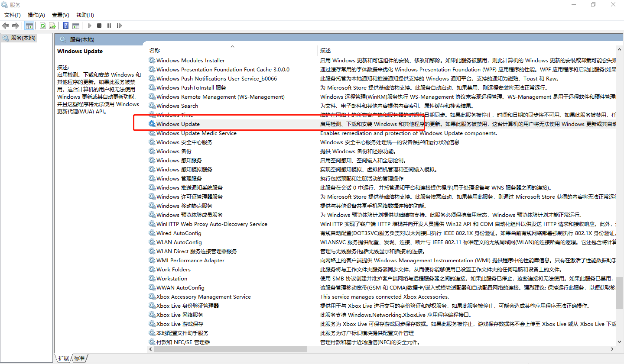Screen dimensions: 624x364
Task: Click the gear icon of Windows 安全中心服务
Action: (152, 142)
